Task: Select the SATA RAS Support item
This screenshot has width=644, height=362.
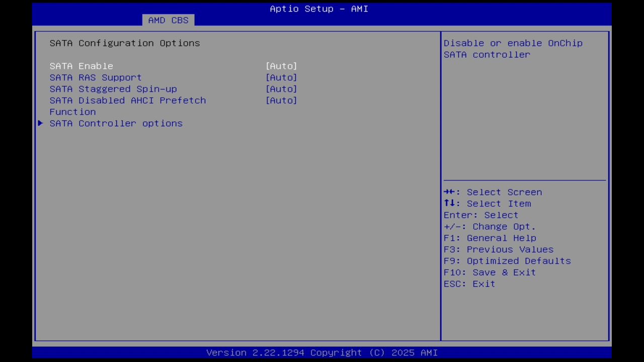Action: coord(95,77)
